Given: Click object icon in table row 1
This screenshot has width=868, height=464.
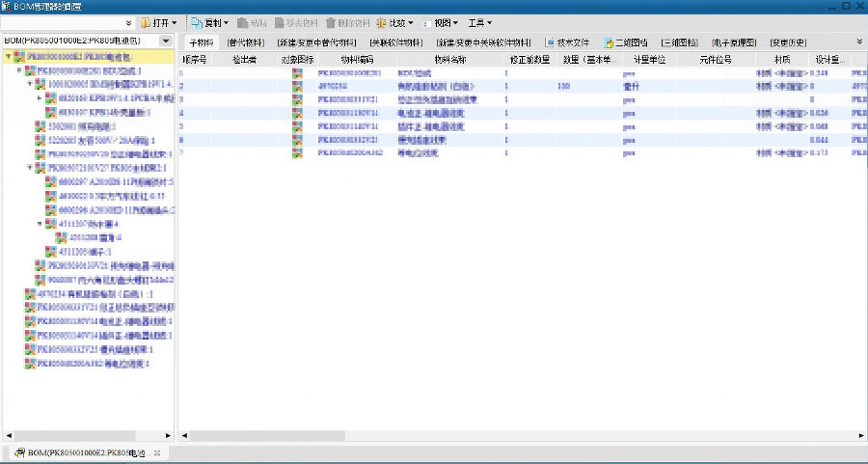Looking at the screenshot, I should (298, 72).
